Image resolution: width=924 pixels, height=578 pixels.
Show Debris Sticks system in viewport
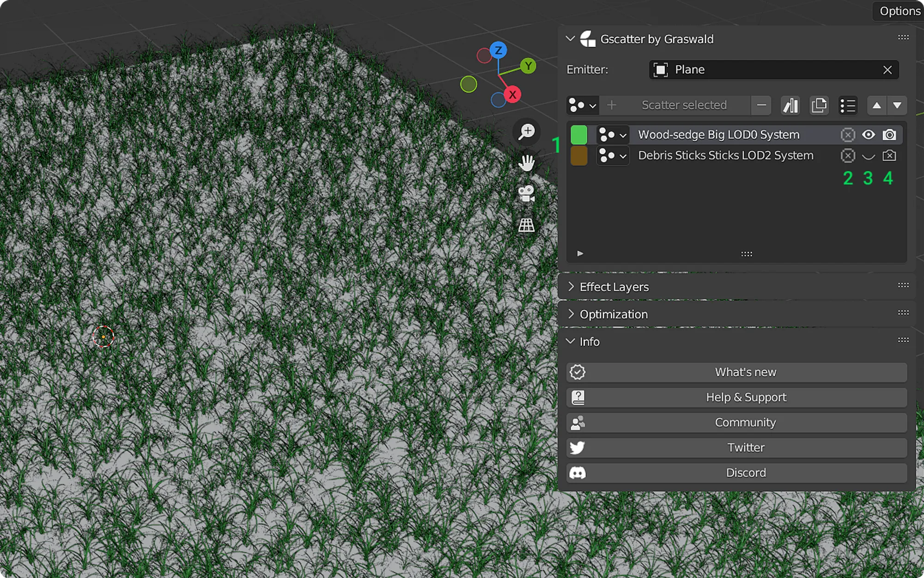(869, 156)
